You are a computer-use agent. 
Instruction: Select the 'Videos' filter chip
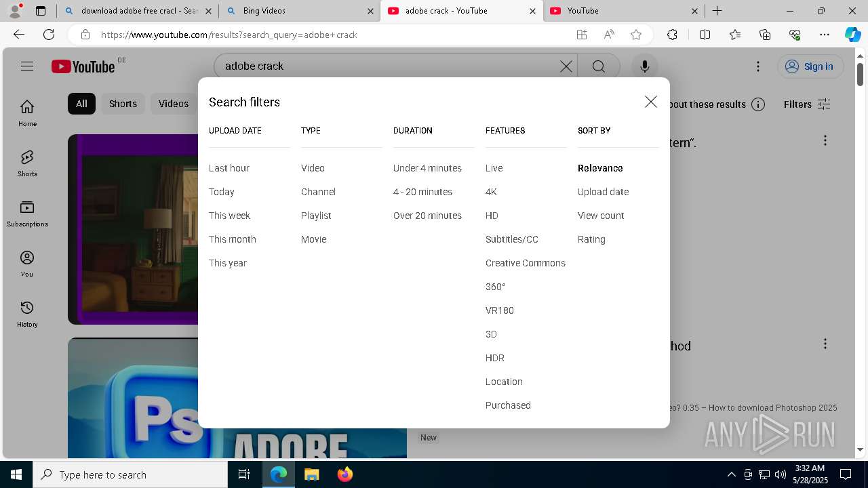click(174, 104)
